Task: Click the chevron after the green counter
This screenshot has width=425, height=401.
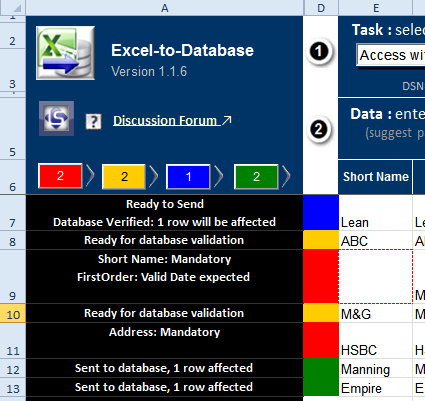Action: 286,176
